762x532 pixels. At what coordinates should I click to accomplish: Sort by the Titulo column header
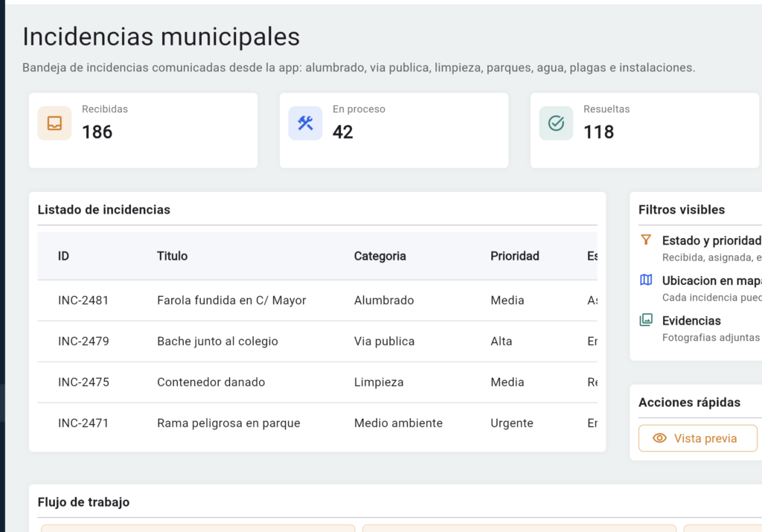172,256
